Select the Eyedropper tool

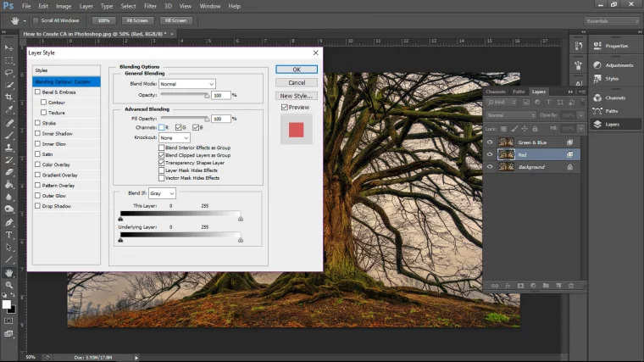(8, 109)
